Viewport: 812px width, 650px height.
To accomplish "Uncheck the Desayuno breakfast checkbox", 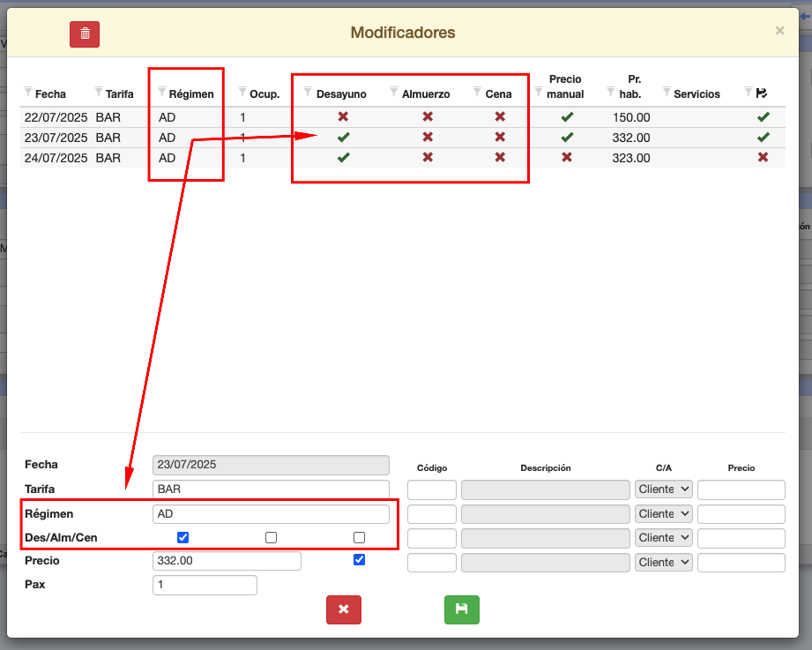I will point(183,537).
